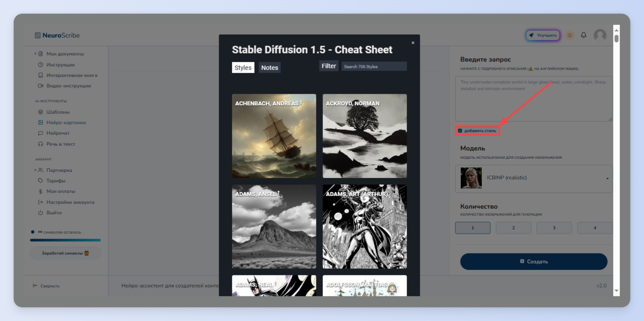Select the Achenbach, Andreas style thumbnail
This screenshot has width=644, height=321.
point(274,136)
